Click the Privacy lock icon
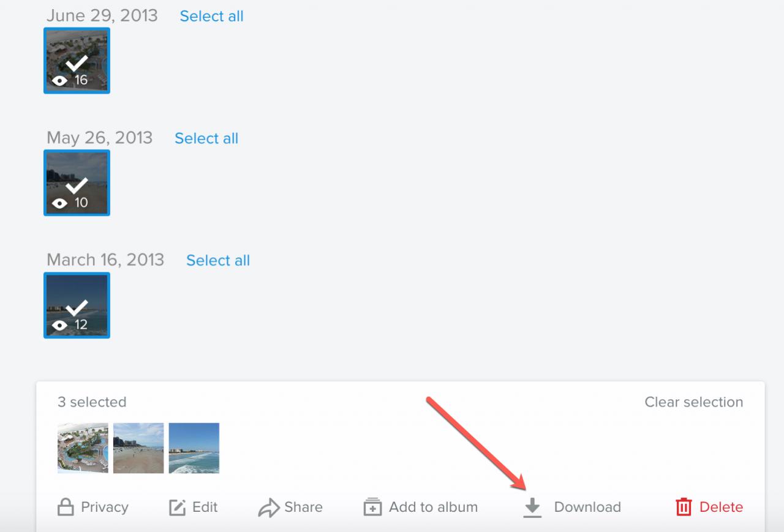784x532 pixels. (65, 508)
